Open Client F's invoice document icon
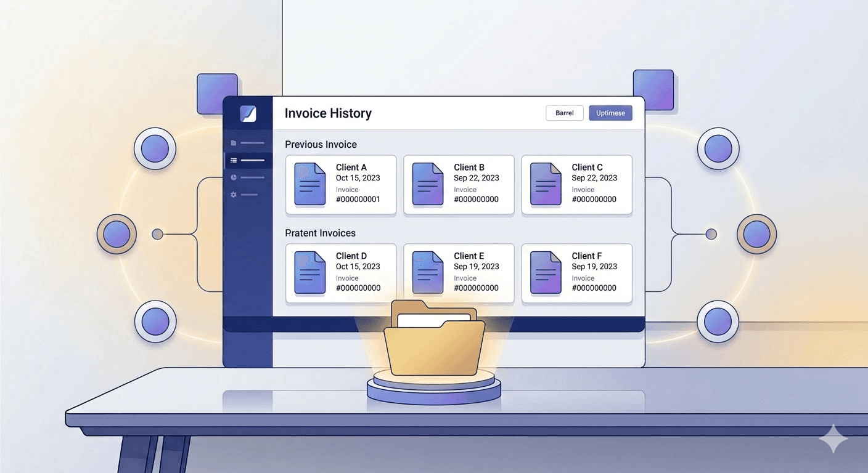This screenshot has width=868, height=473. click(x=545, y=272)
